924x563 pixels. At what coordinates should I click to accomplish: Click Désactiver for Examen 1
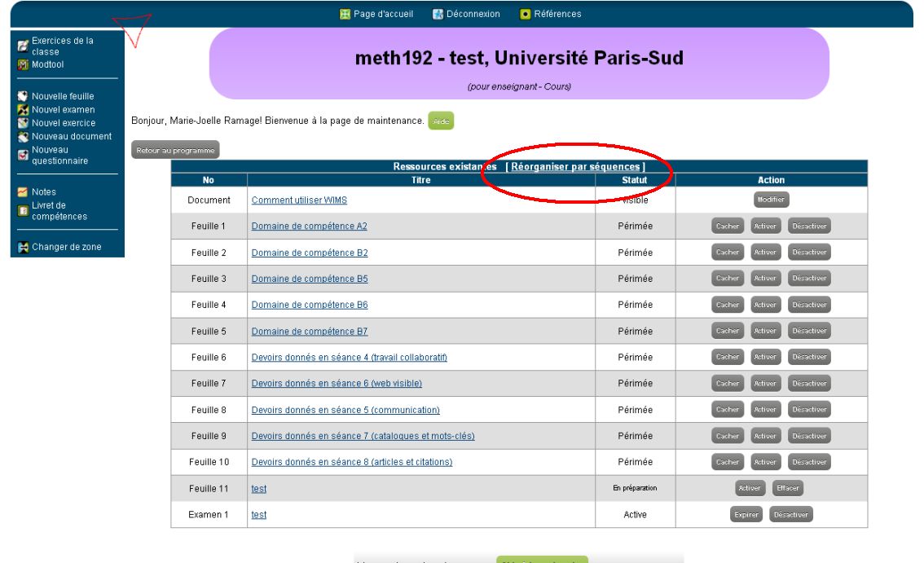(x=791, y=515)
